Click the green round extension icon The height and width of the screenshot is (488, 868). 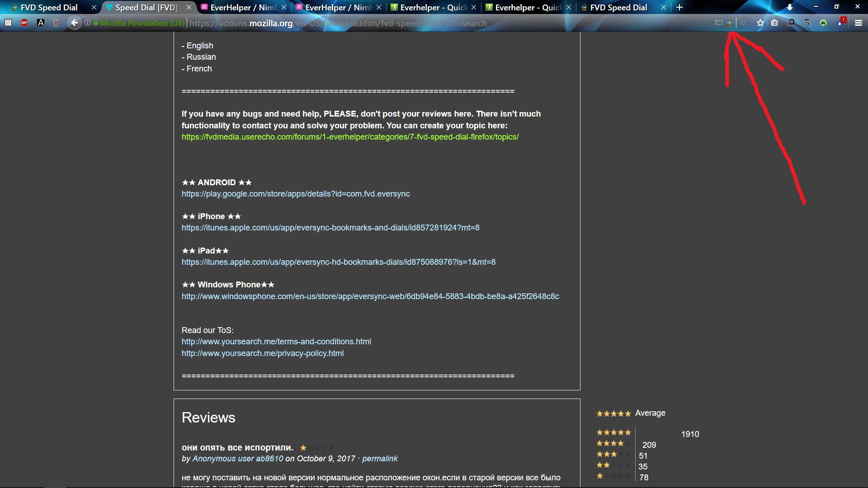pos(823,23)
